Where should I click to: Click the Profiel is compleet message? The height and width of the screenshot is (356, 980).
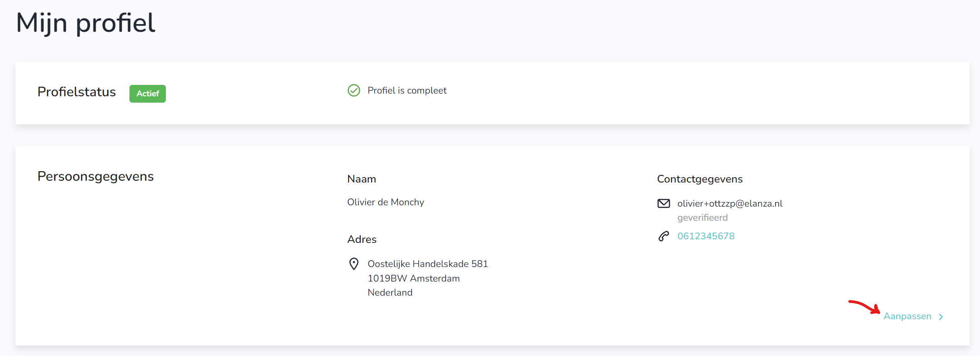(x=407, y=90)
